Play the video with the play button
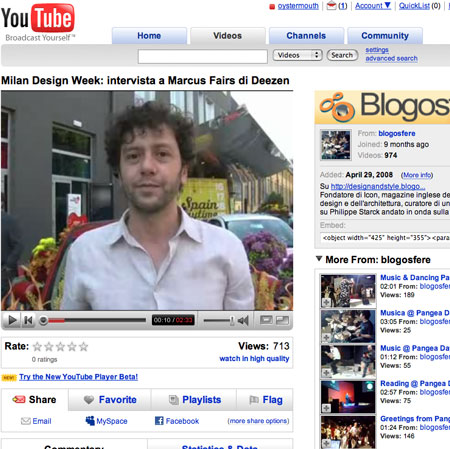 (x=12, y=320)
